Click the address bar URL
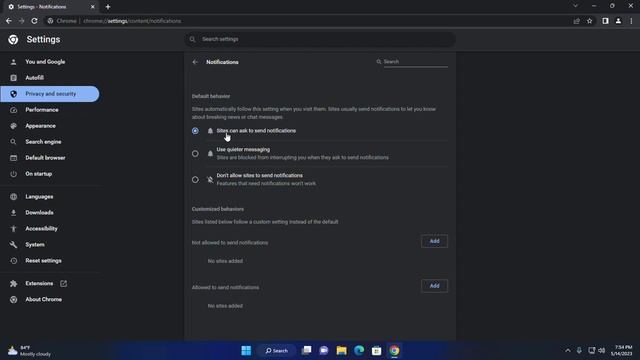The width and height of the screenshot is (640, 360). 133,21
